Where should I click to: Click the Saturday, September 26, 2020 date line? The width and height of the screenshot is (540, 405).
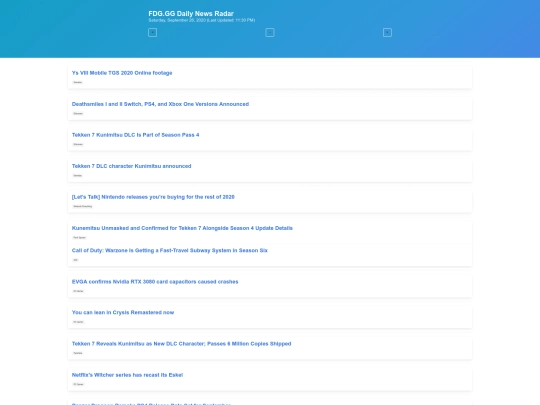tap(201, 20)
